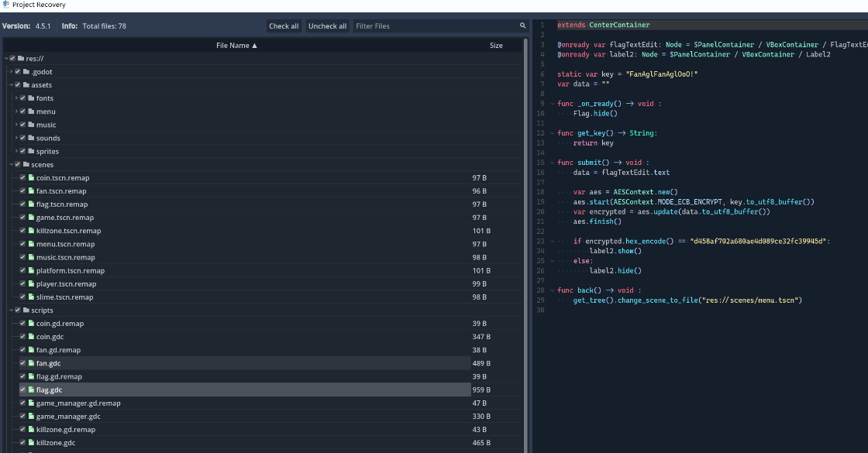Sort by the File Name column header
This screenshot has height=453, width=868.
coord(236,46)
